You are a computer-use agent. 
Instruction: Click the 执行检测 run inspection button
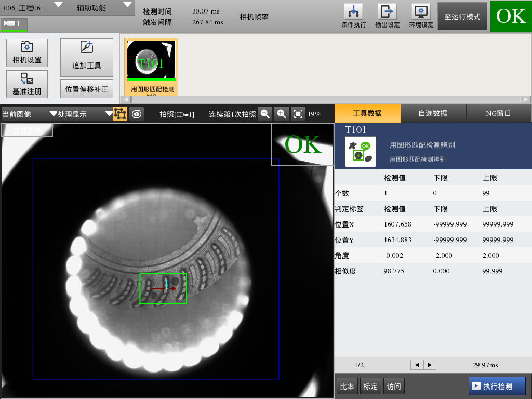pyautogui.click(x=497, y=386)
